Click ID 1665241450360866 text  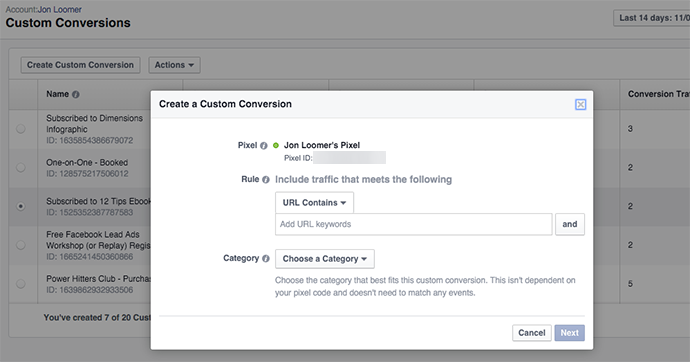[x=90, y=257]
